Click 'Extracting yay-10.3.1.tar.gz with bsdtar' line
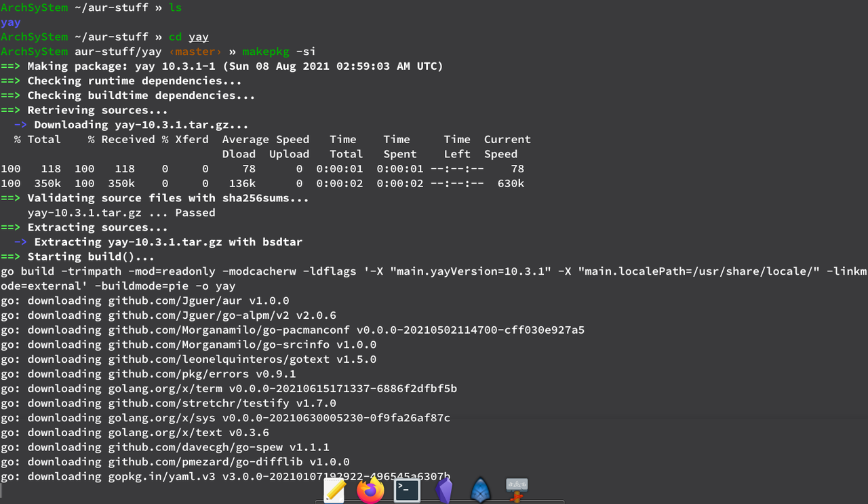The width and height of the screenshot is (868, 504). 158,242
